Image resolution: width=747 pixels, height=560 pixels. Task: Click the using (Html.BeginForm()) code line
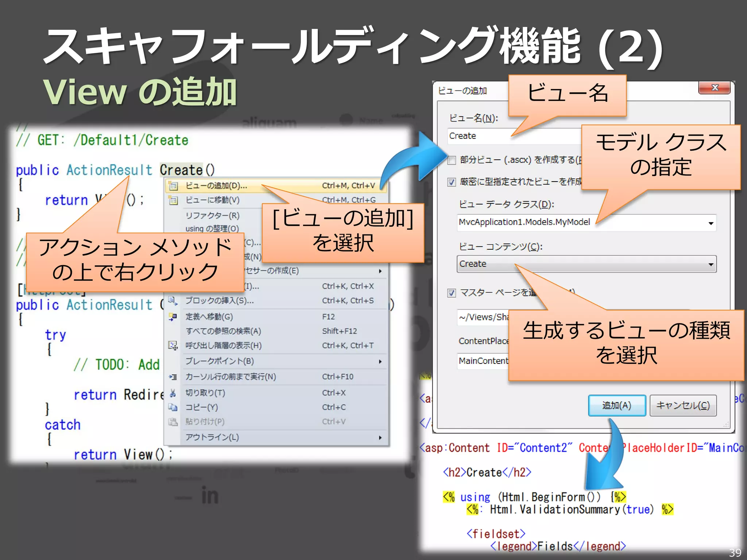coord(534,497)
